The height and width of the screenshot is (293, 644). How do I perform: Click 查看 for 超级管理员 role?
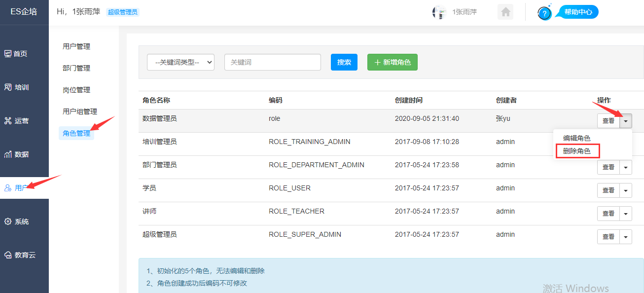pyautogui.click(x=608, y=237)
